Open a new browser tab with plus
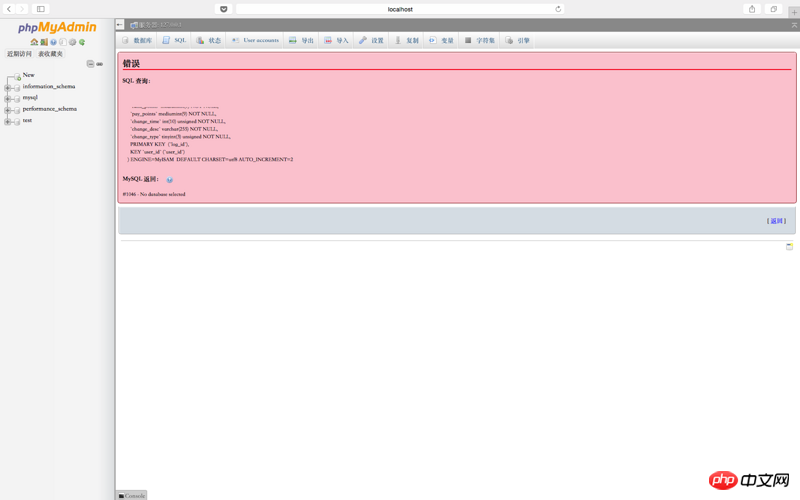 [794, 12]
